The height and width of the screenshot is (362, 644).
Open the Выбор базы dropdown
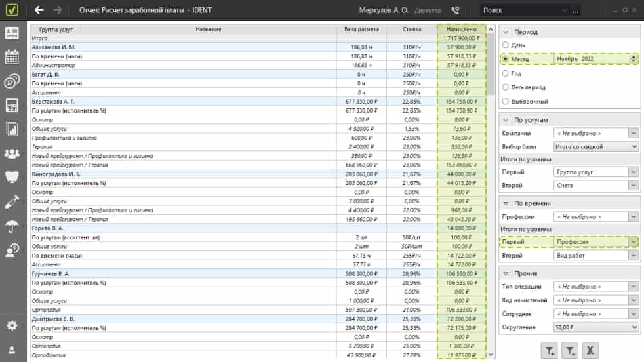(596, 146)
